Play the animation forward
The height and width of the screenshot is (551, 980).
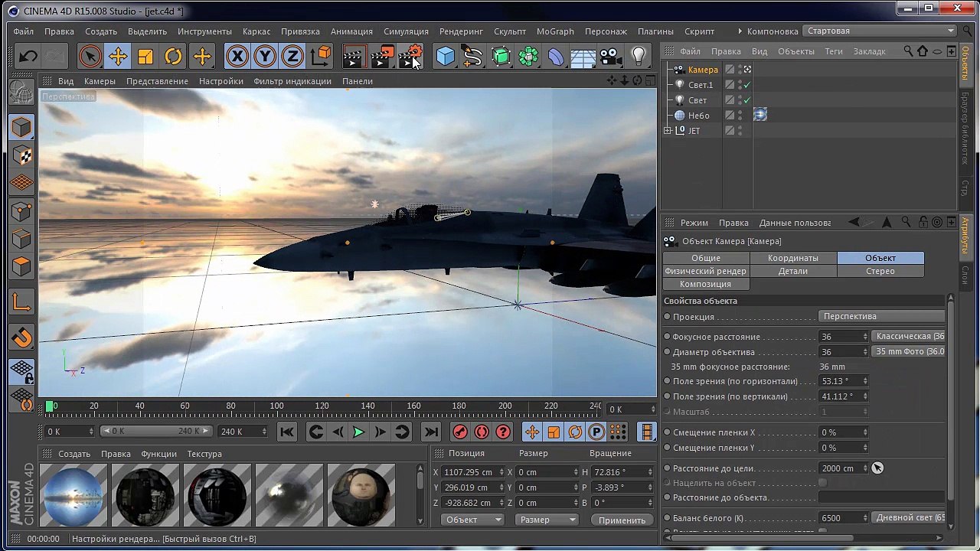pyautogui.click(x=358, y=432)
